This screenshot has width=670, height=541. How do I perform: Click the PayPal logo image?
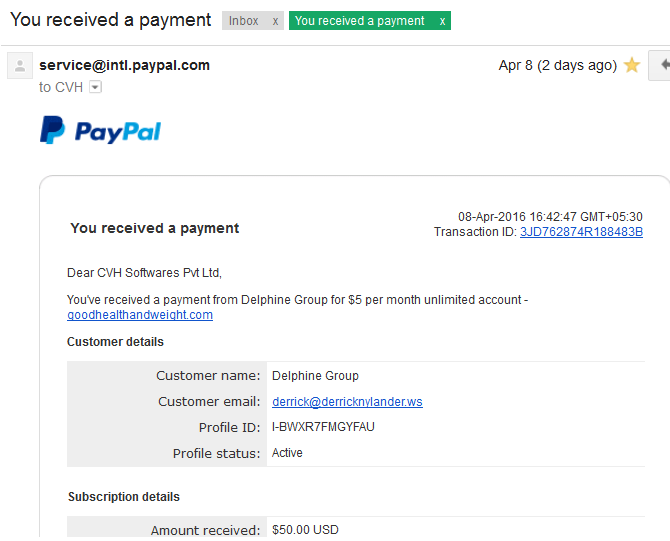(100, 130)
